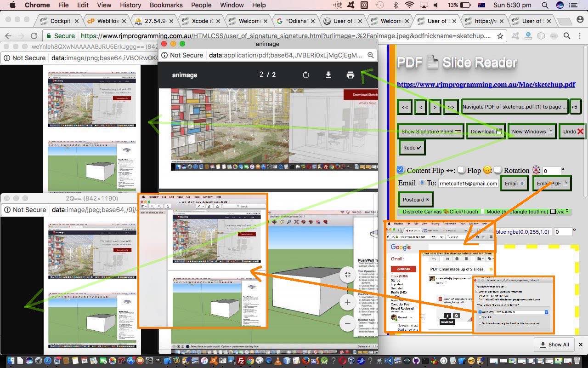588x368 pixels.
Task: Open the Apple menu
Action: 12,5
